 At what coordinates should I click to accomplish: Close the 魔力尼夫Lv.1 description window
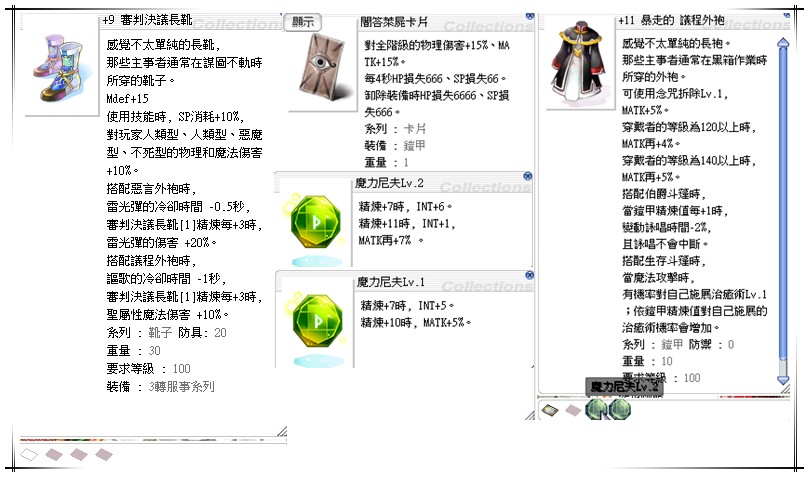point(529,274)
